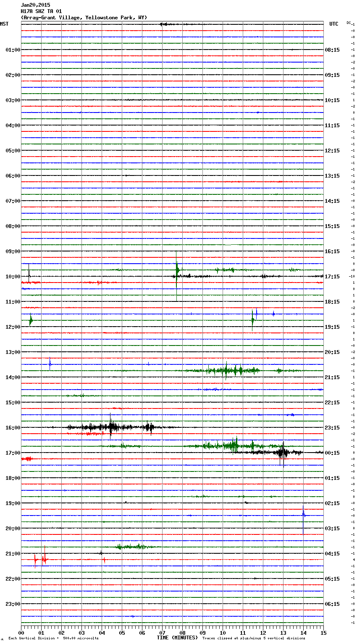
Task: Select the 17:00 MST time label
Action: click(13, 453)
